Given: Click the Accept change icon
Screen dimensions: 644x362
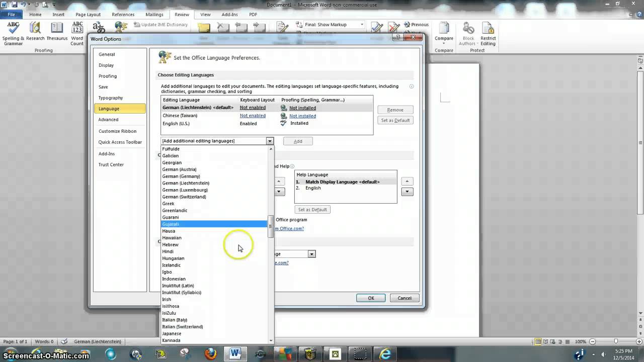Looking at the screenshot, I should tap(376, 28).
